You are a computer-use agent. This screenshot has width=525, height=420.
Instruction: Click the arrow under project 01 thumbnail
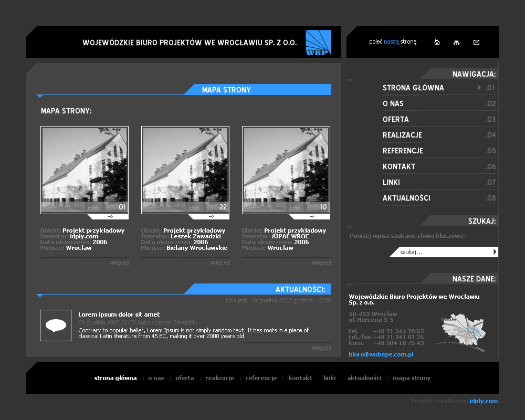point(110,216)
